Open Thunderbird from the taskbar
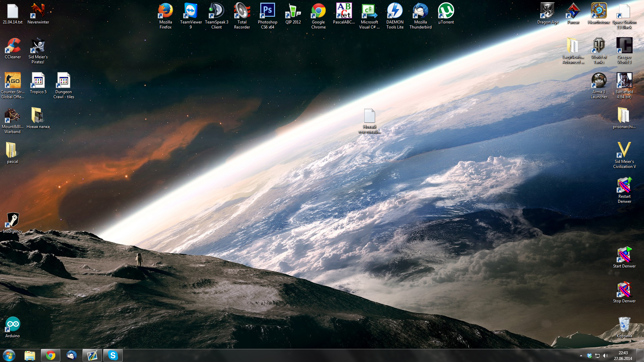 [71, 355]
